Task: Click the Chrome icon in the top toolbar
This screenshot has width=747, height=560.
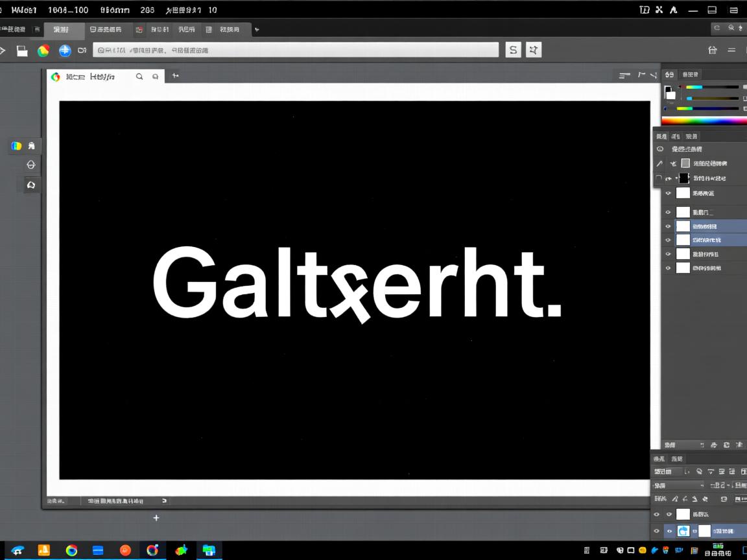Action: [43, 51]
